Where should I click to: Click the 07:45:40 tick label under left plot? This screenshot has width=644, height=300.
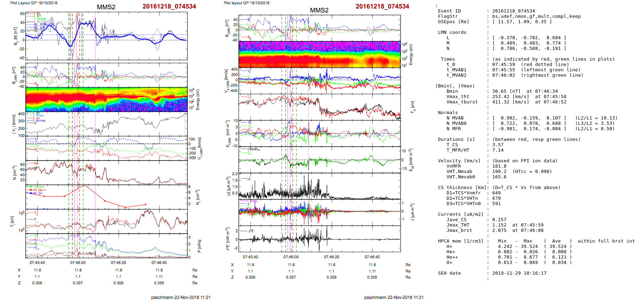point(37,263)
